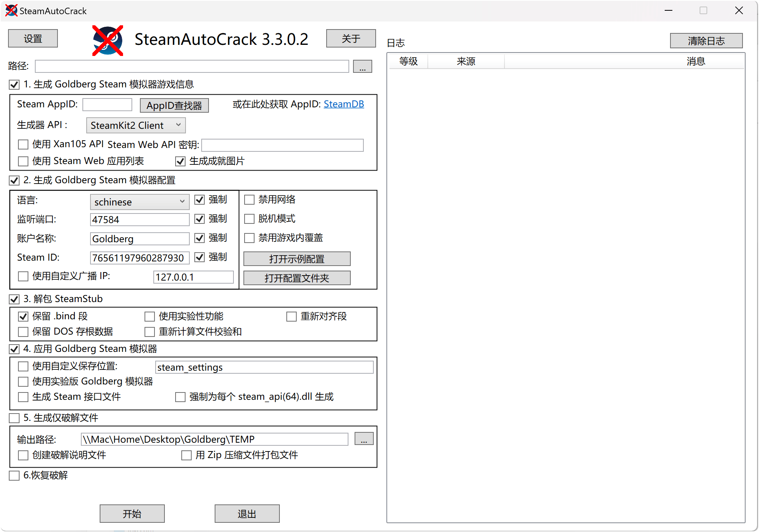This screenshot has width=759, height=532.
Task: Enable 禁用游戏内覆盖 checkbox
Action: click(x=250, y=238)
